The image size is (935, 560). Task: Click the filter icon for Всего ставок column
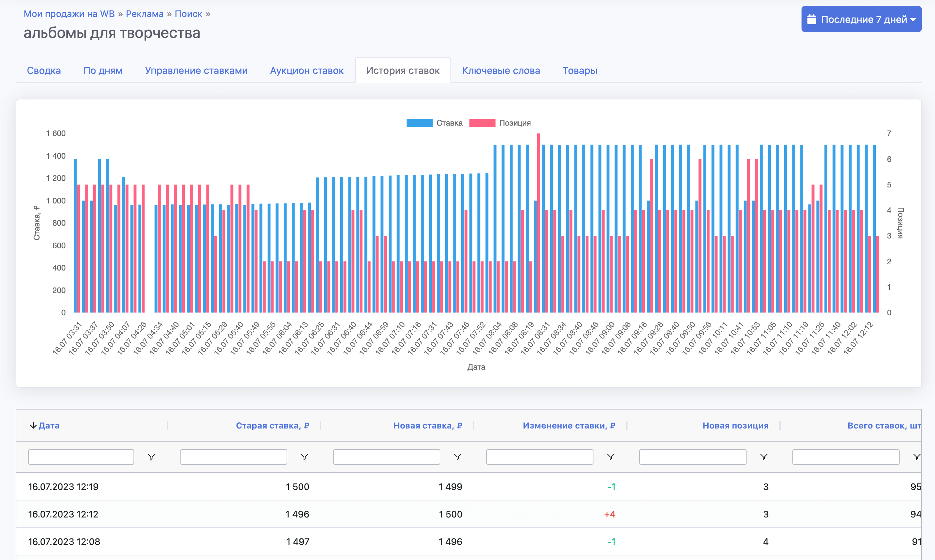(x=916, y=457)
